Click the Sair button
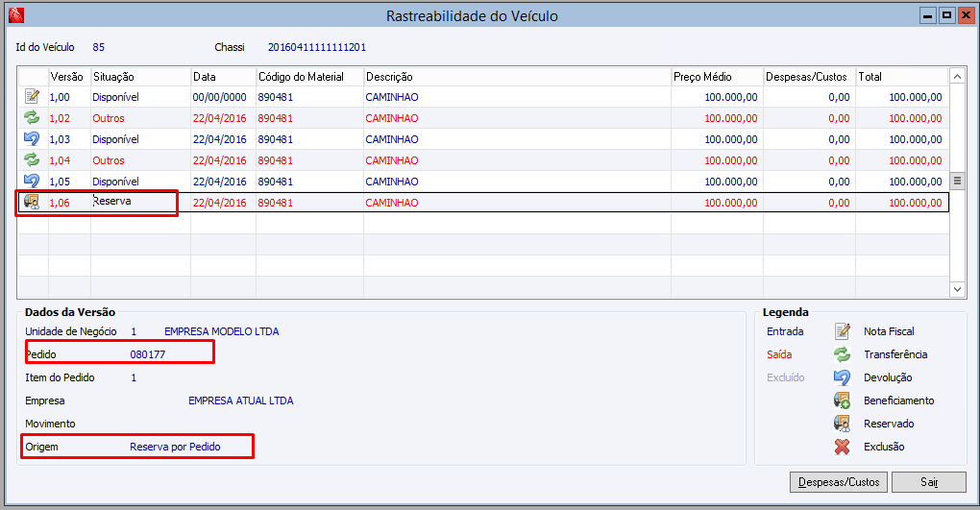The width and height of the screenshot is (980, 510). [929, 482]
